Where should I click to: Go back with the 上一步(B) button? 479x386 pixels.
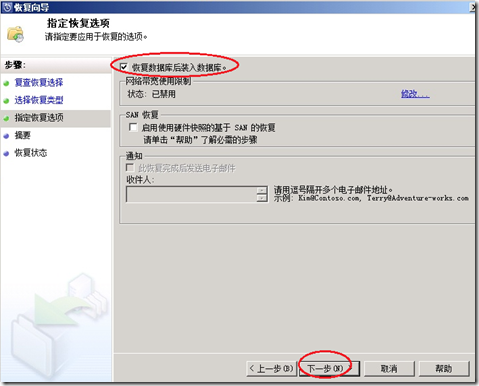pos(271,369)
